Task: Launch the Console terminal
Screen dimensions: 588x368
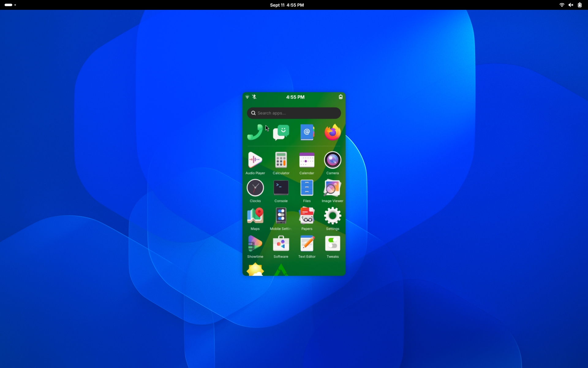Action: (281, 188)
